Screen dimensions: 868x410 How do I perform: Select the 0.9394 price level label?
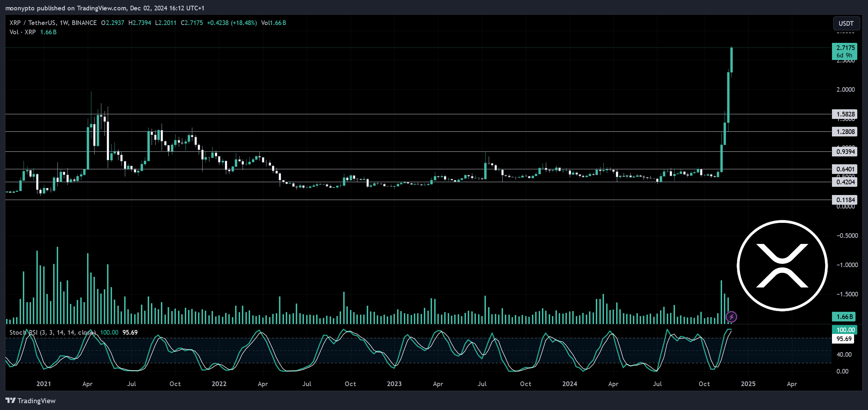[x=844, y=152]
